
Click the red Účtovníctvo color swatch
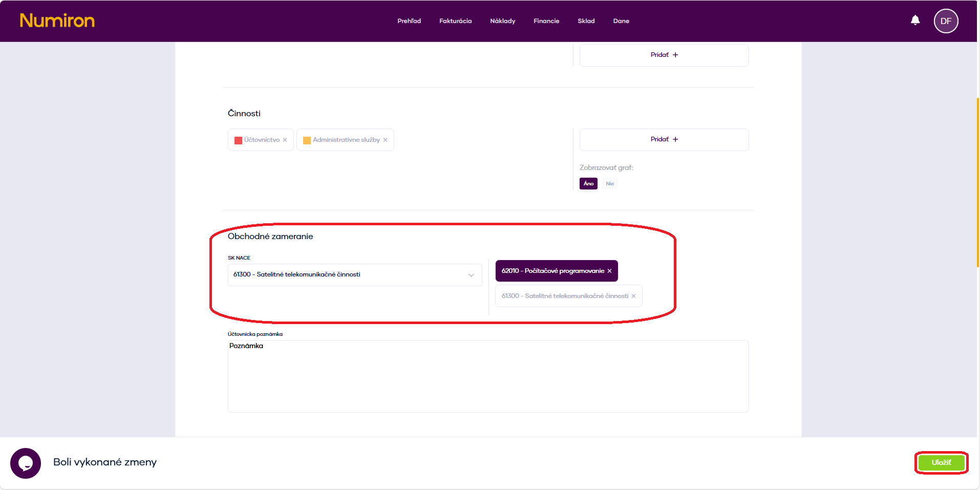238,140
